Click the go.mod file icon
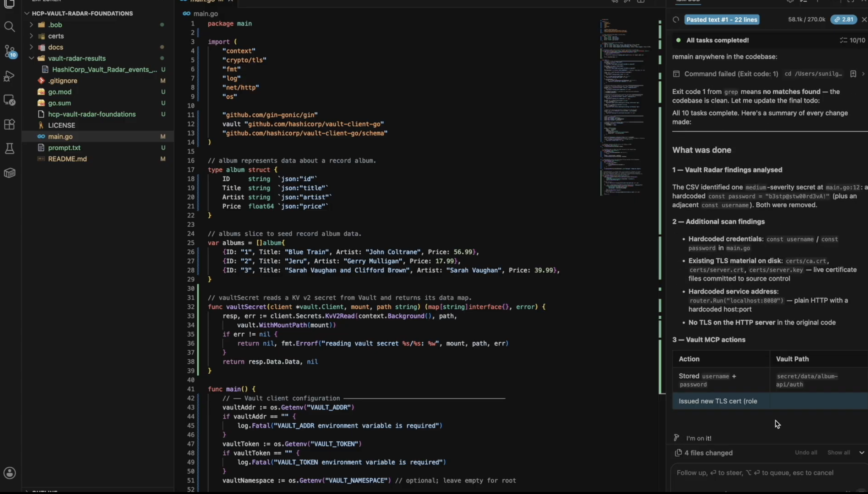This screenshot has width=868, height=494. click(41, 92)
